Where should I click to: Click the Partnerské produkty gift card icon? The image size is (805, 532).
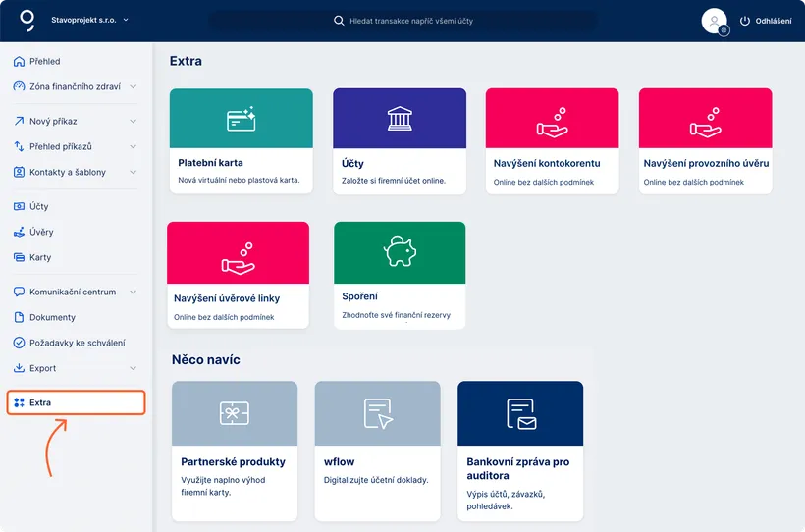point(234,413)
